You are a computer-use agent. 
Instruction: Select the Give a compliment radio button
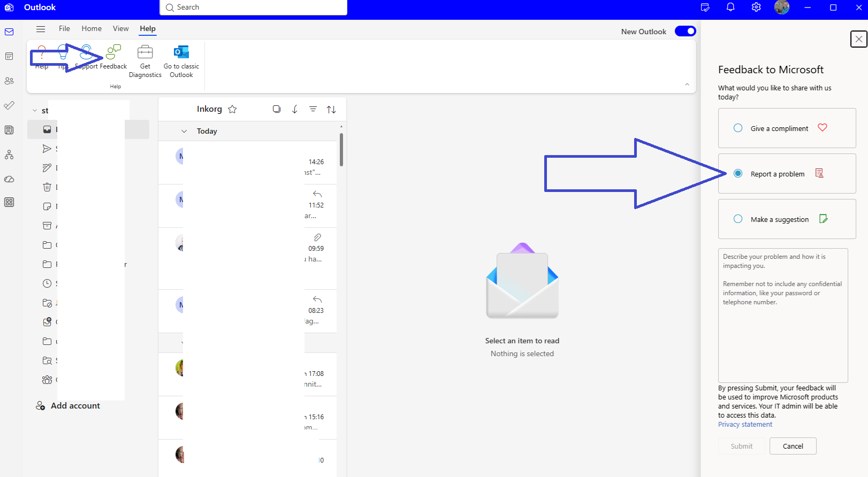point(738,128)
